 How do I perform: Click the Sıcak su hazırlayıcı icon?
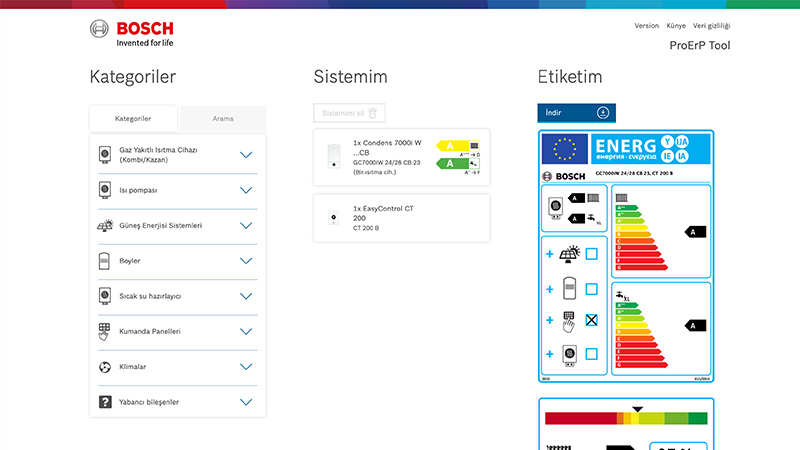[x=105, y=296]
